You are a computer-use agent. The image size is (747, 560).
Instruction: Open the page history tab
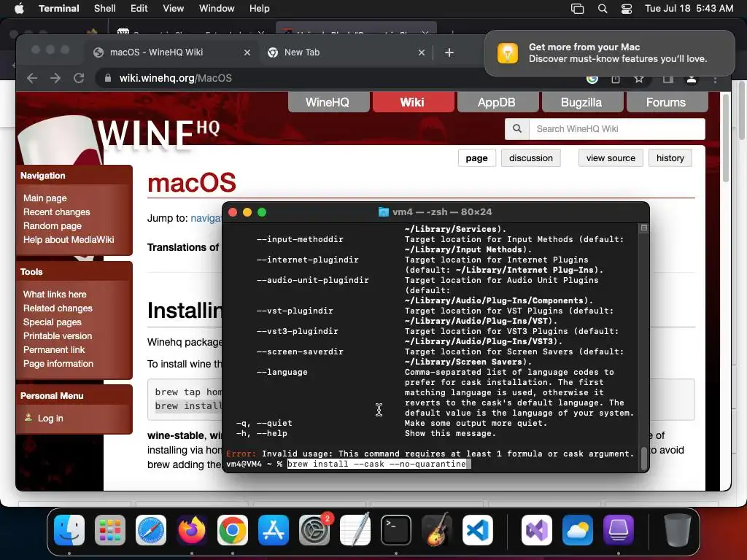point(670,158)
